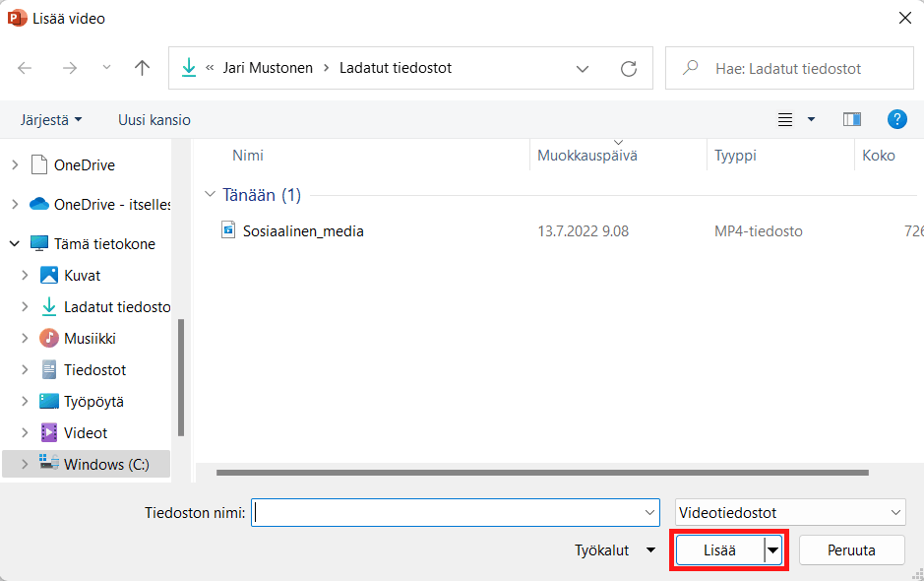Open the Lisää button dropdown arrow
924x581 pixels.
point(773,550)
